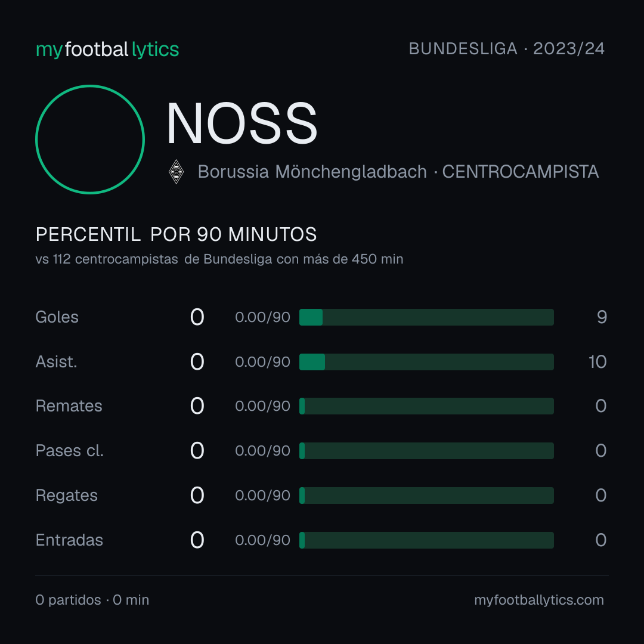Open the myfootballytics logo
This screenshot has width=644, height=644.
tap(107, 49)
